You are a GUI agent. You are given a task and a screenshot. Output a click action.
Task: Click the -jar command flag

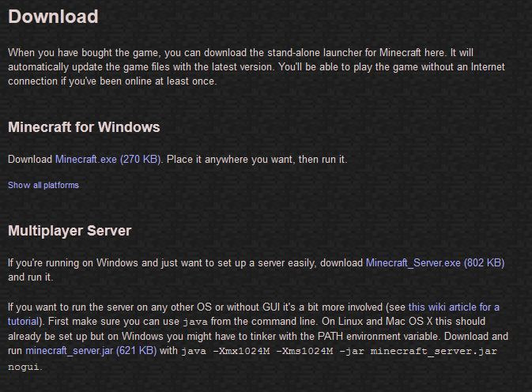352,351
